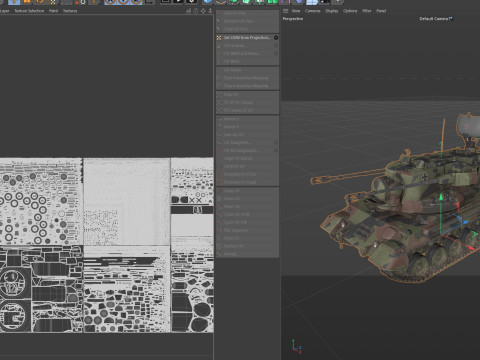The height and width of the screenshot is (360, 480).
Task: Click the tank gun barrel in viewport
Action: pos(347,176)
